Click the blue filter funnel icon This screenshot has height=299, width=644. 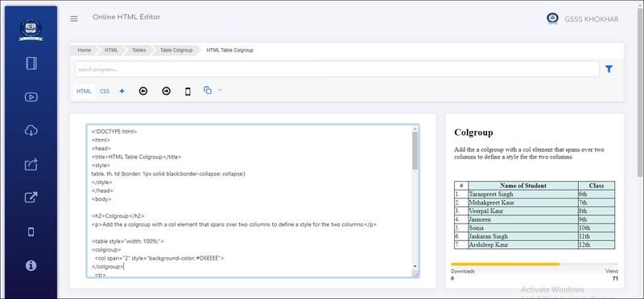609,69
